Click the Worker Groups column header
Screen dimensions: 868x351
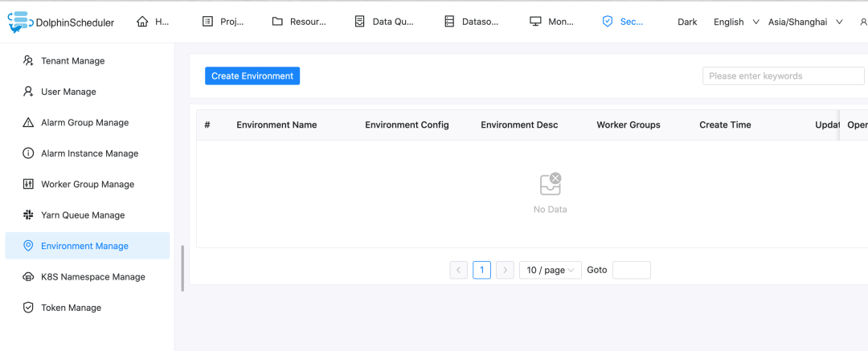coord(628,125)
